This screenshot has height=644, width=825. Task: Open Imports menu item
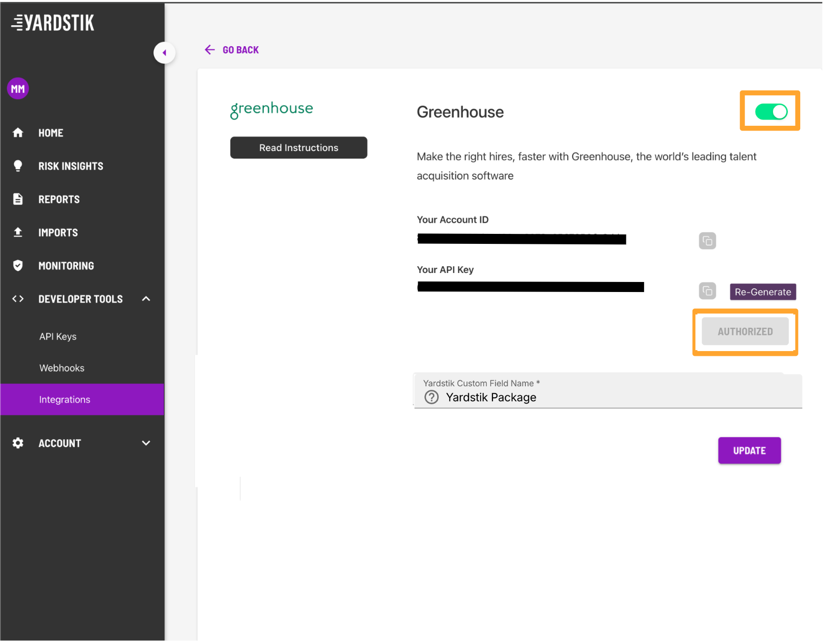(x=58, y=233)
